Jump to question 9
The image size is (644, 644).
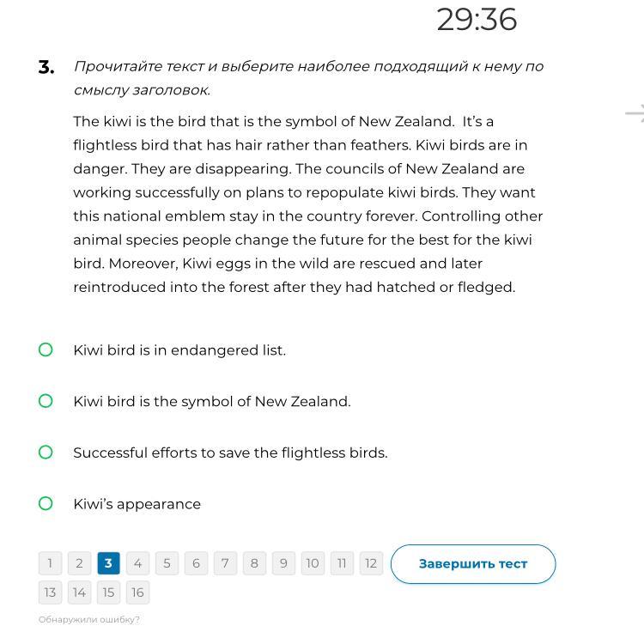pyautogui.click(x=283, y=563)
